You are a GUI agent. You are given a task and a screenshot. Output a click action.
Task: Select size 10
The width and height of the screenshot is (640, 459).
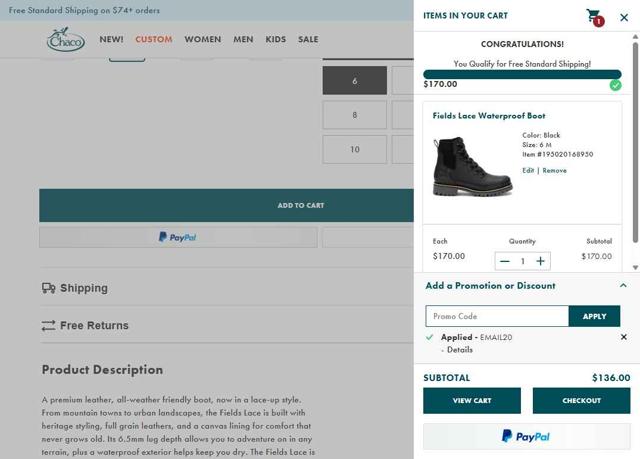[x=355, y=149]
